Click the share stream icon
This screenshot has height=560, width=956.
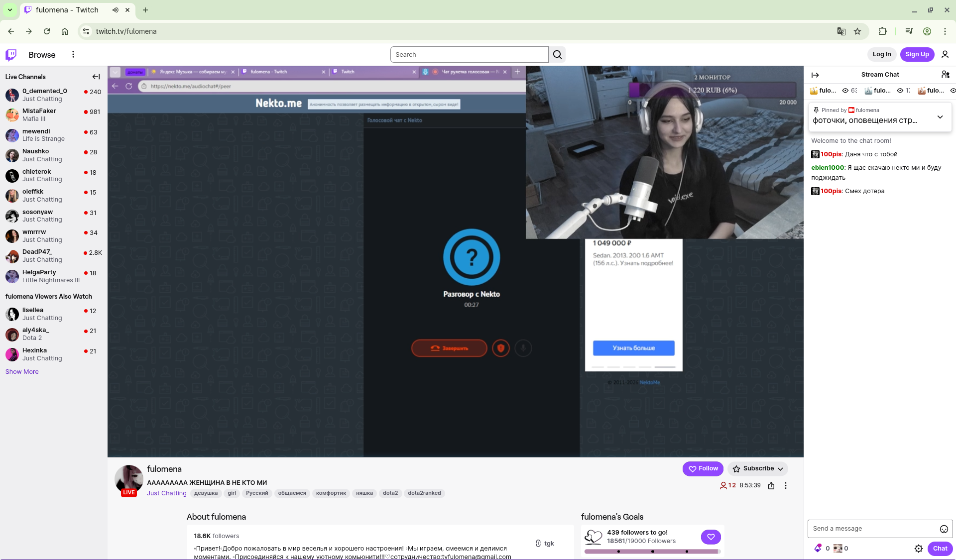pos(771,486)
